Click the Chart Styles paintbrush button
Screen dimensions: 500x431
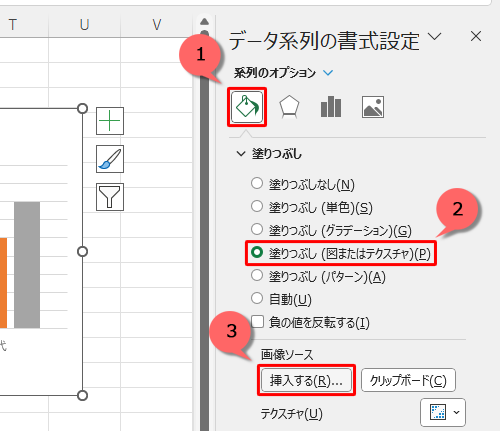(110, 159)
